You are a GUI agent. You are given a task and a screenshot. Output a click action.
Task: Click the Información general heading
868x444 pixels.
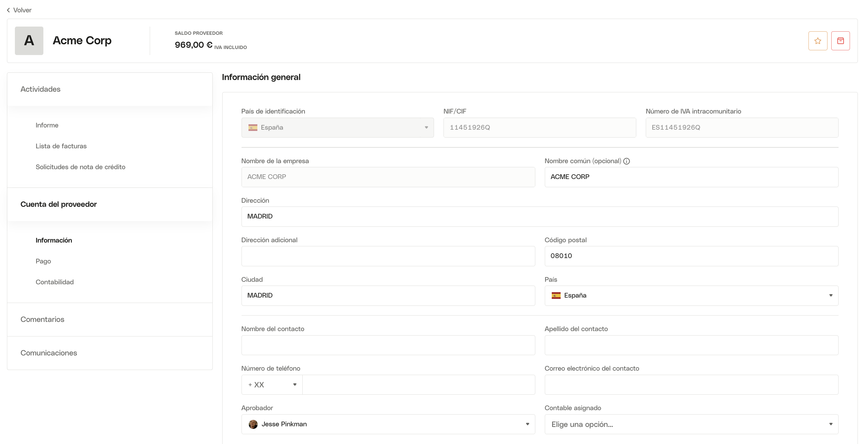pyautogui.click(x=261, y=77)
